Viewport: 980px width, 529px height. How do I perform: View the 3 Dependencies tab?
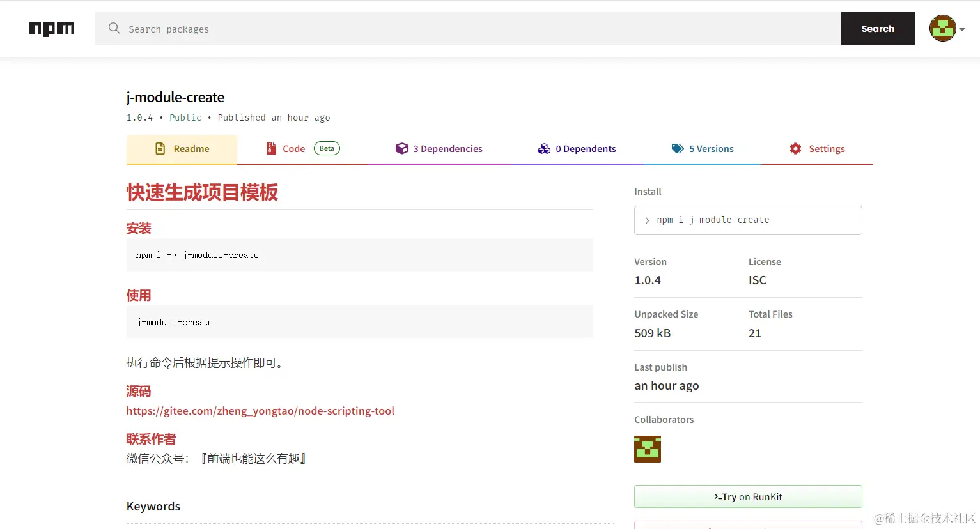click(x=439, y=149)
